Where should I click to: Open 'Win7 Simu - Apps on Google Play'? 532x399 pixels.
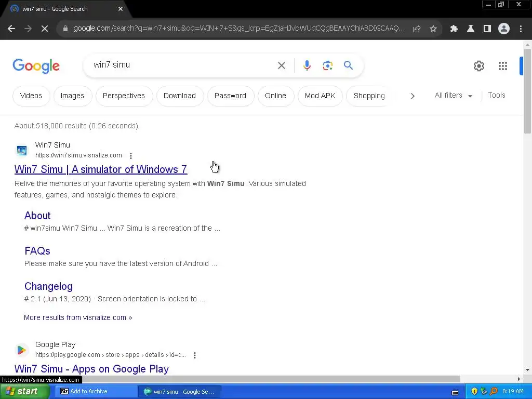(91, 369)
